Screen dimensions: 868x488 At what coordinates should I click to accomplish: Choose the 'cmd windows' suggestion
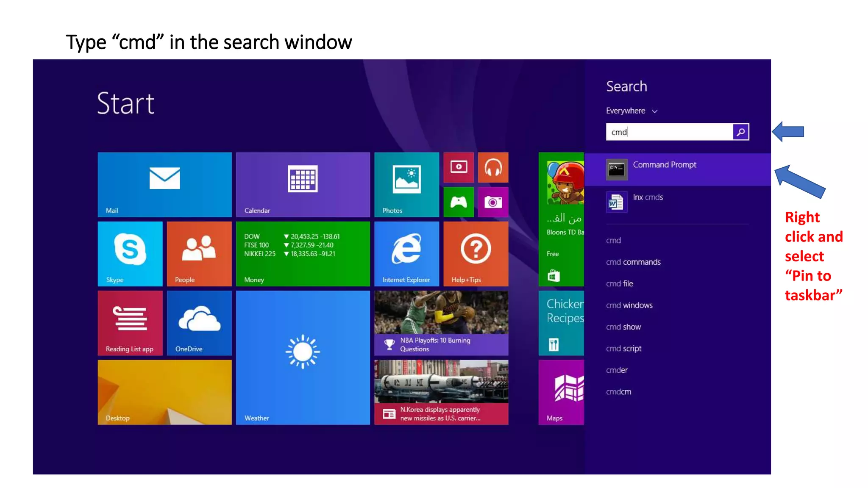point(629,305)
